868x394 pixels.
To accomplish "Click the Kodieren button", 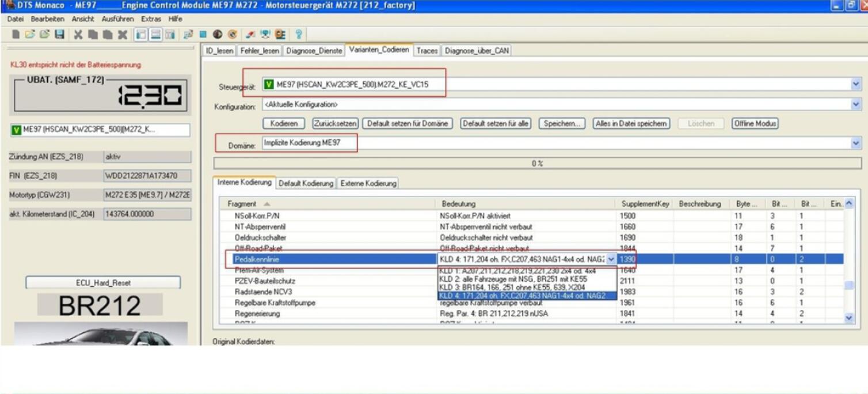I will pyautogui.click(x=284, y=123).
